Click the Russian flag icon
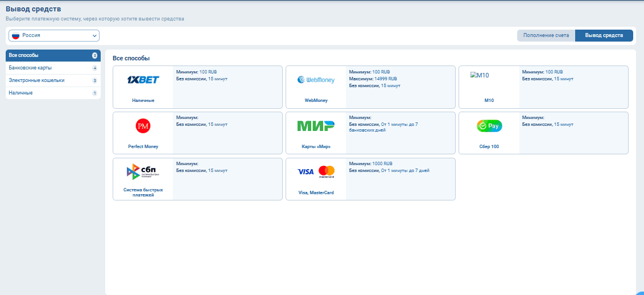 point(16,35)
